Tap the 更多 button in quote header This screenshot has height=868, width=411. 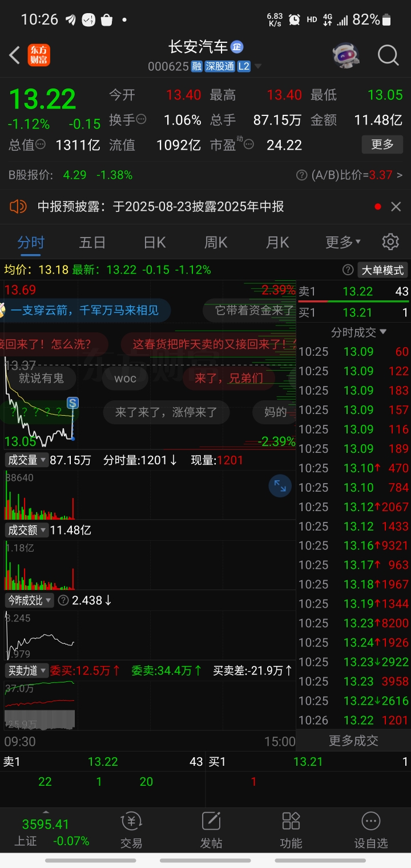pos(382,144)
